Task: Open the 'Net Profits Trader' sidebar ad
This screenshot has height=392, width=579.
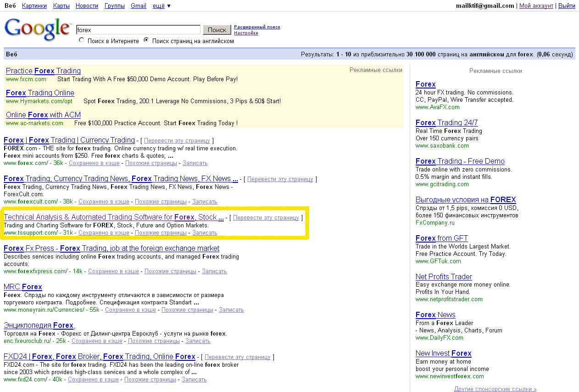Action: point(444,277)
